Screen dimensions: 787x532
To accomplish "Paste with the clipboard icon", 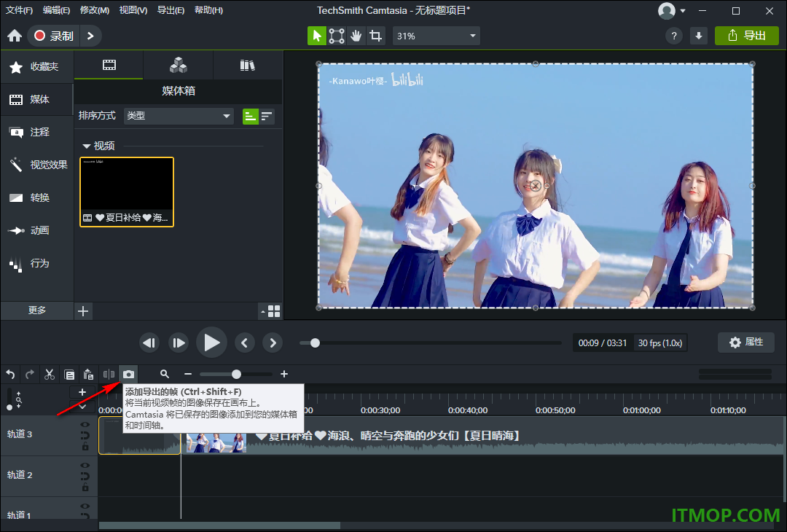I will coord(88,374).
